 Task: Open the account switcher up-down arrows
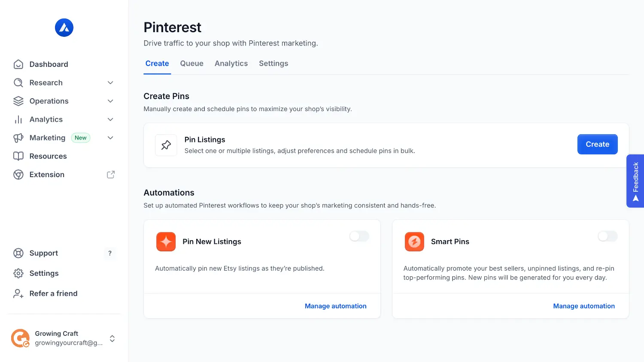tap(112, 338)
